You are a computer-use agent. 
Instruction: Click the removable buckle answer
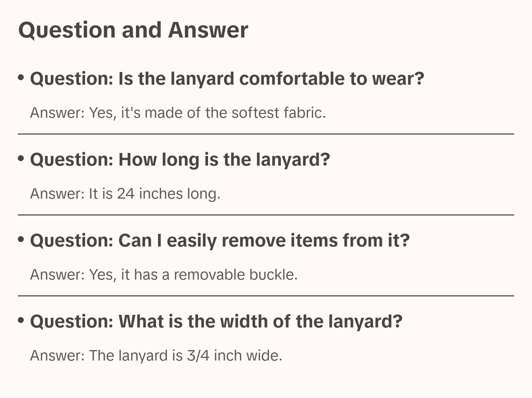(163, 275)
